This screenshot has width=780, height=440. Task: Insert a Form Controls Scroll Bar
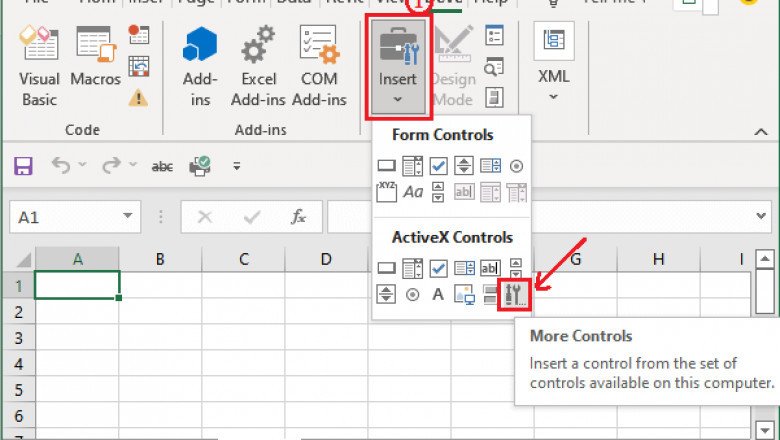pyautogui.click(x=438, y=192)
